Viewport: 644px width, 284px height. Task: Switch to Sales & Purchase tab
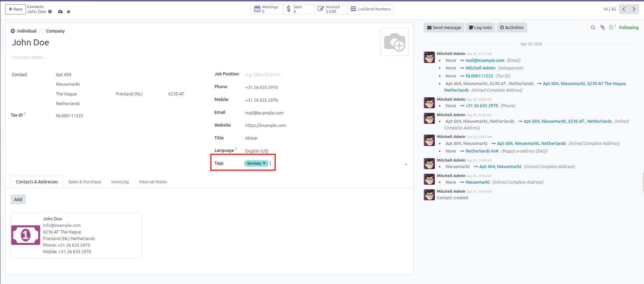pos(85,182)
